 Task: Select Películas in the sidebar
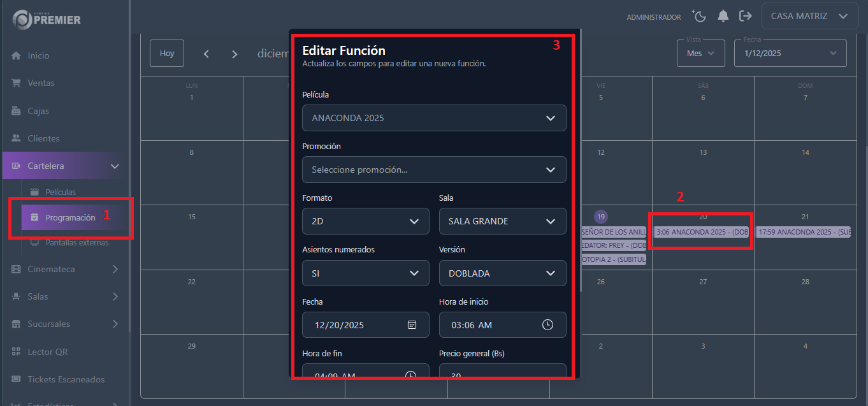(61, 192)
